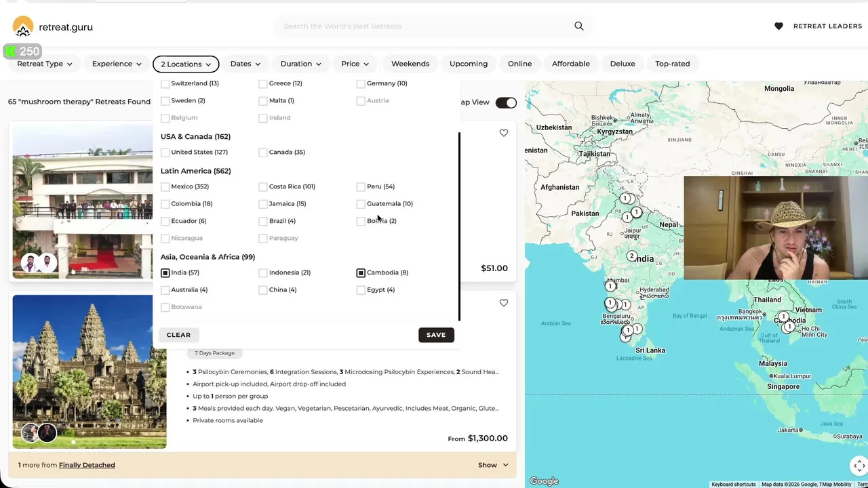The width and height of the screenshot is (868, 488).
Task: Favorite the Cambodia retreat with heart icon
Action: click(x=503, y=303)
